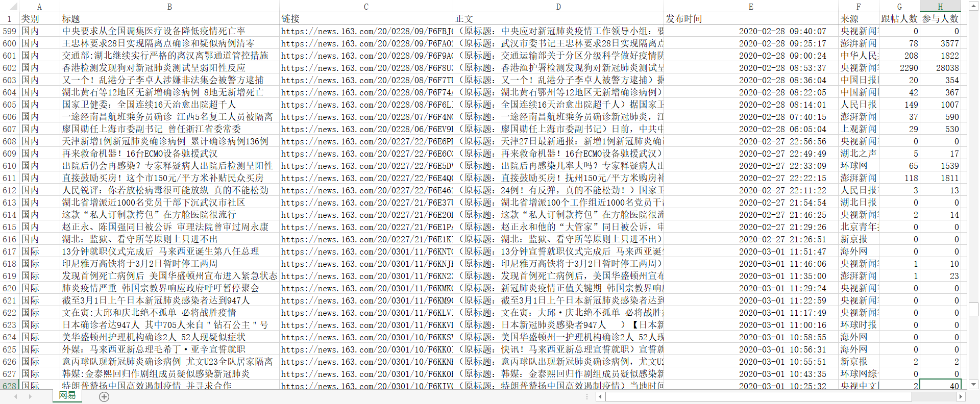Click the horizontal scrollbar thumb
The width and height of the screenshot is (980, 404).
pos(758,396)
